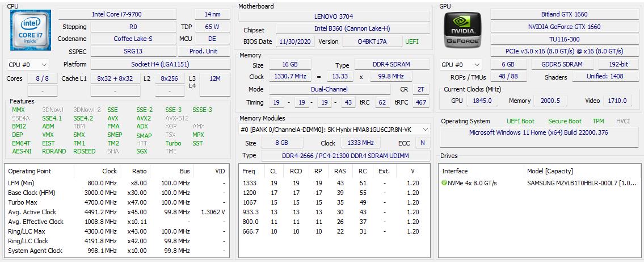Click the AVX2 feature label
Image resolution: width=644 pixels, height=262 pixels.
click(x=144, y=118)
